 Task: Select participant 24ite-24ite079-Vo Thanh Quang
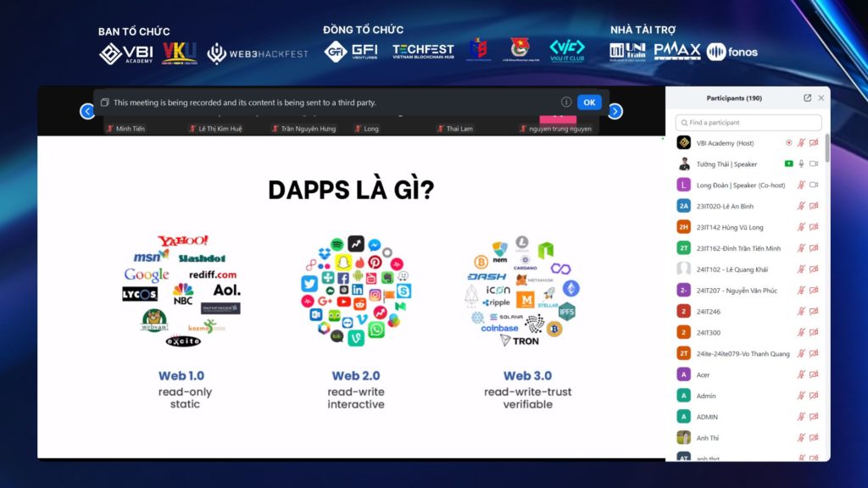(743, 353)
